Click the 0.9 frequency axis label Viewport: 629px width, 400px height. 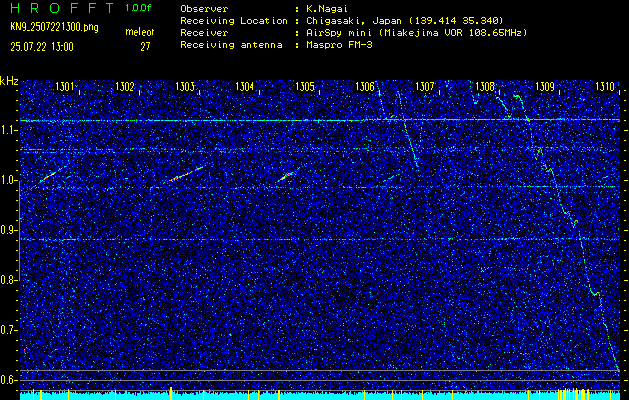[x=7, y=230]
